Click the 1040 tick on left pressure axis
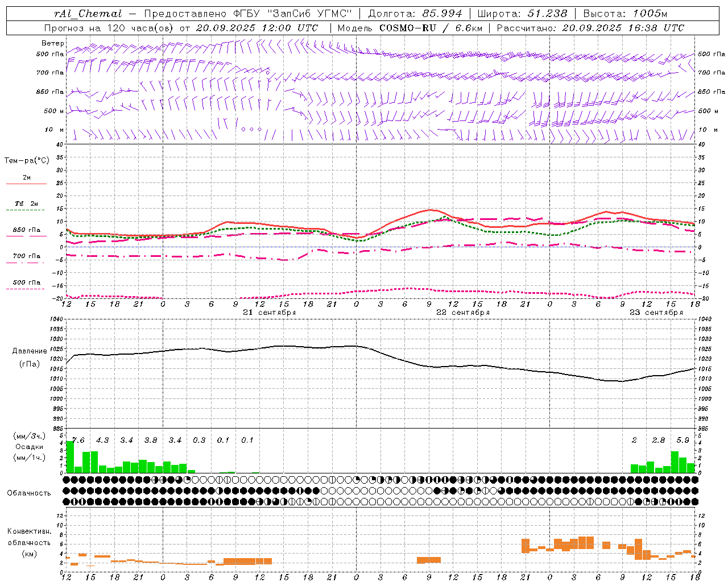This screenshot has height=582, width=728. 55,319
